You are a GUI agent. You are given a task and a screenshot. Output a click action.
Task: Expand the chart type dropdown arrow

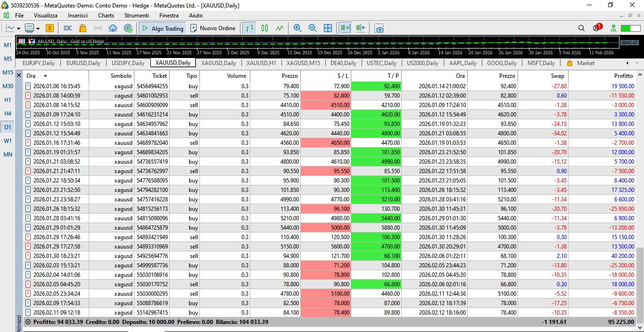pos(18,28)
